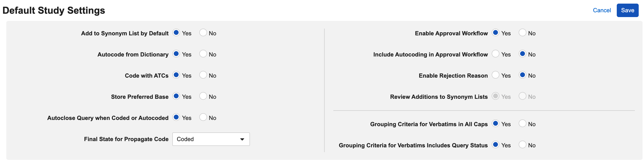The height and width of the screenshot is (162, 644).
Task: Select No for Enable Approval Workflow
Action: point(522,33)
